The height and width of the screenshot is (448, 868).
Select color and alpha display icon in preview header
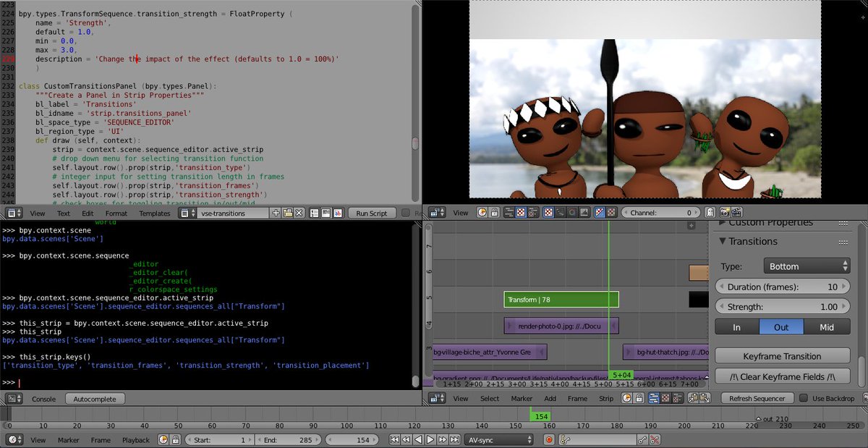(600, 212)
